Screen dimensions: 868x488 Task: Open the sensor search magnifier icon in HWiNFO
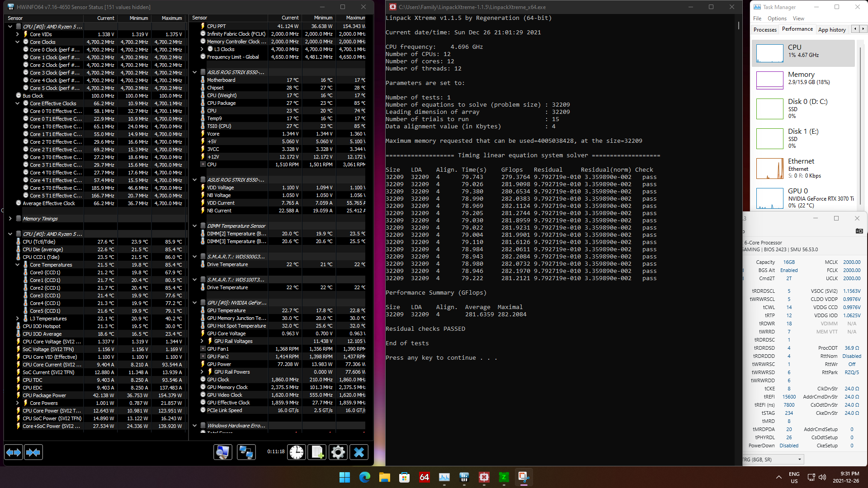(222, 452)
